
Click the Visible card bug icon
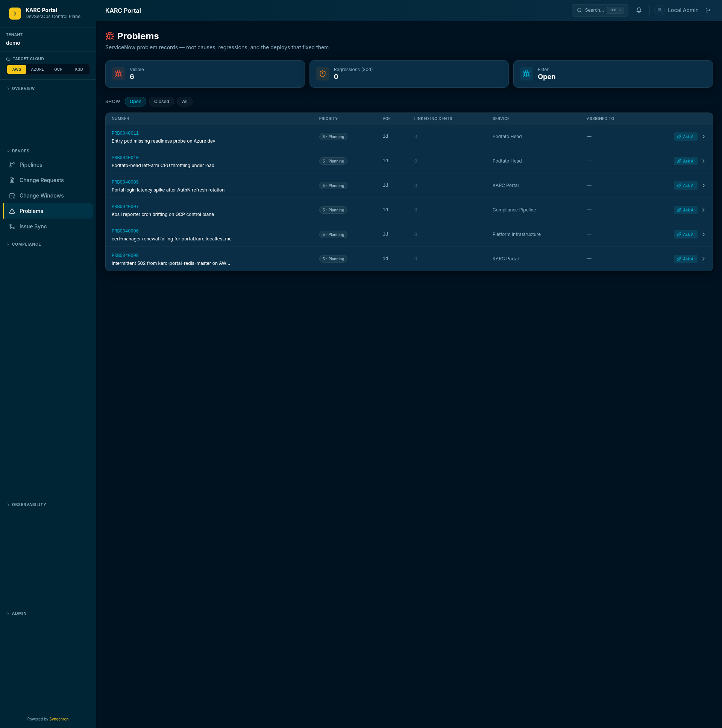[118, 74]
